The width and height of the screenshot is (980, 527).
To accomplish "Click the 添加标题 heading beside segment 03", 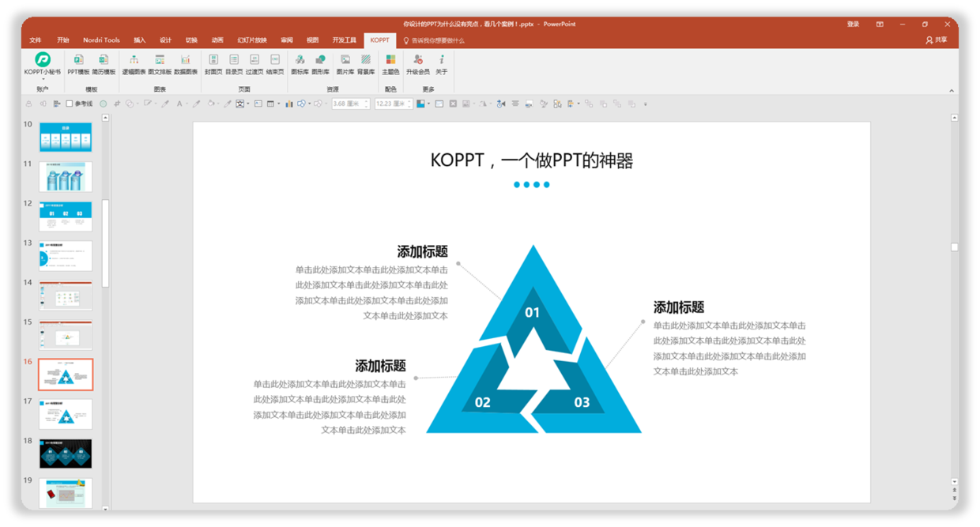I will pos(679,307).
